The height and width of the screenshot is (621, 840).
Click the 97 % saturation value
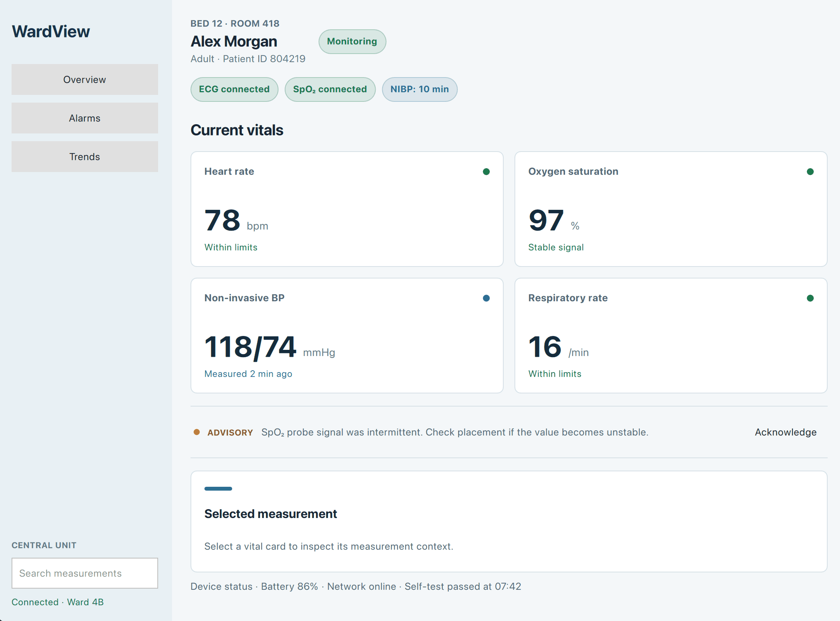pos(554,221)
